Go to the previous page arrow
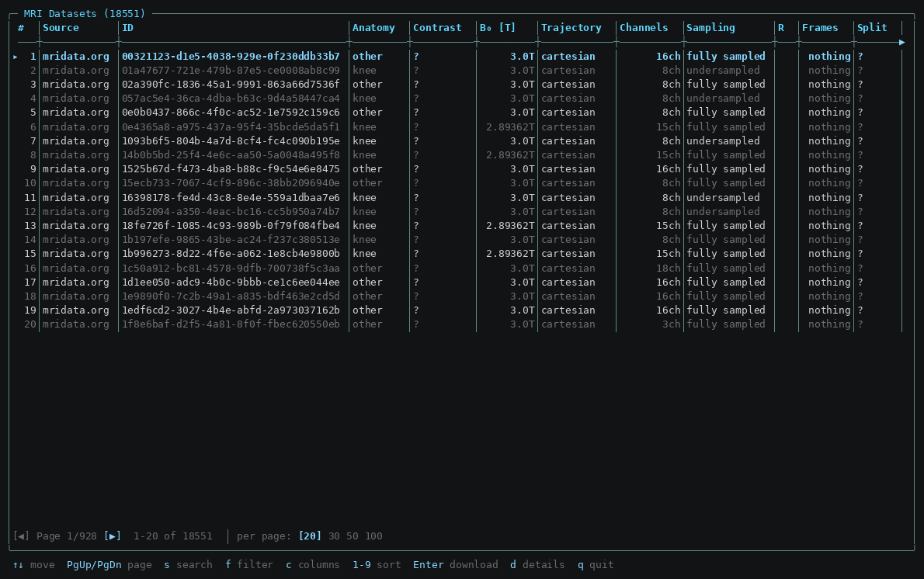 tap(21, 536)
